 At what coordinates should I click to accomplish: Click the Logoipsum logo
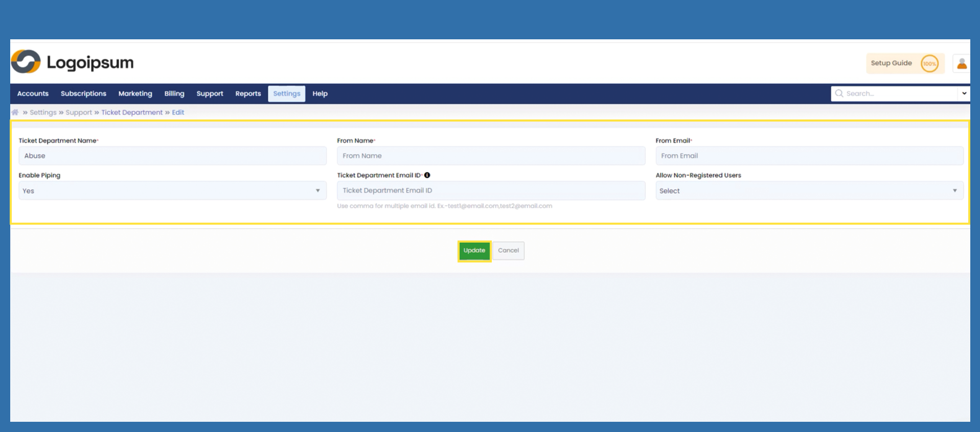pos(73,62)
